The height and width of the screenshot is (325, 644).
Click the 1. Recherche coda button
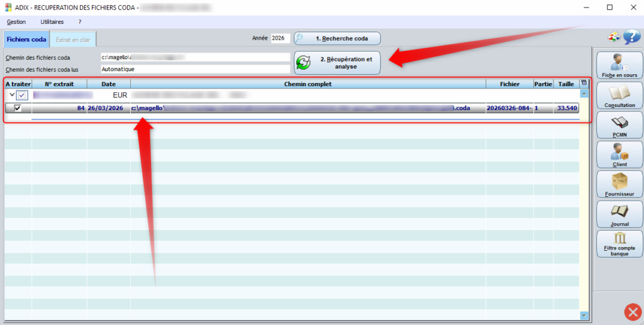tap(338, 38)
